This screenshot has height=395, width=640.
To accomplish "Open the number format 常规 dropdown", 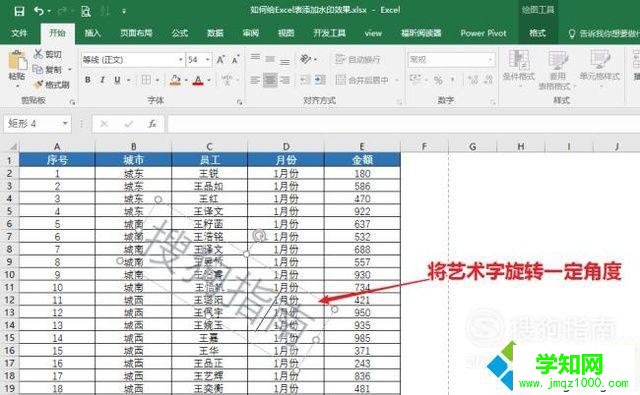I will [x=490, y=60].
